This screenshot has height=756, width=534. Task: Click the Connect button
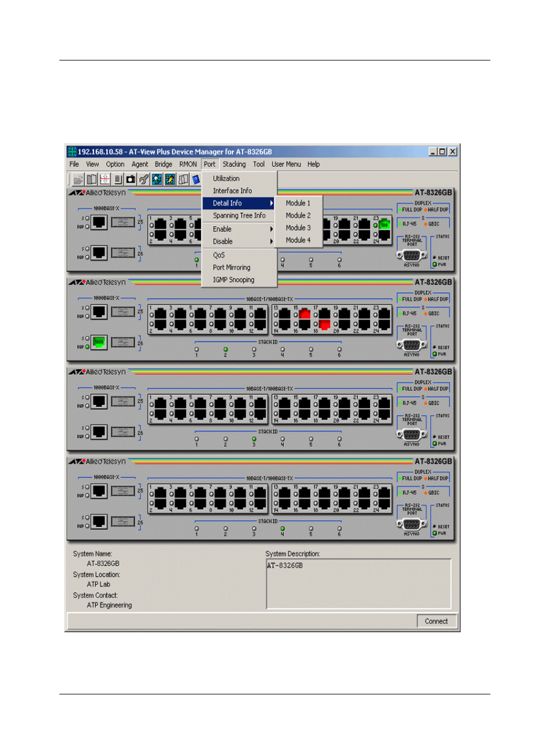[437, 621]
